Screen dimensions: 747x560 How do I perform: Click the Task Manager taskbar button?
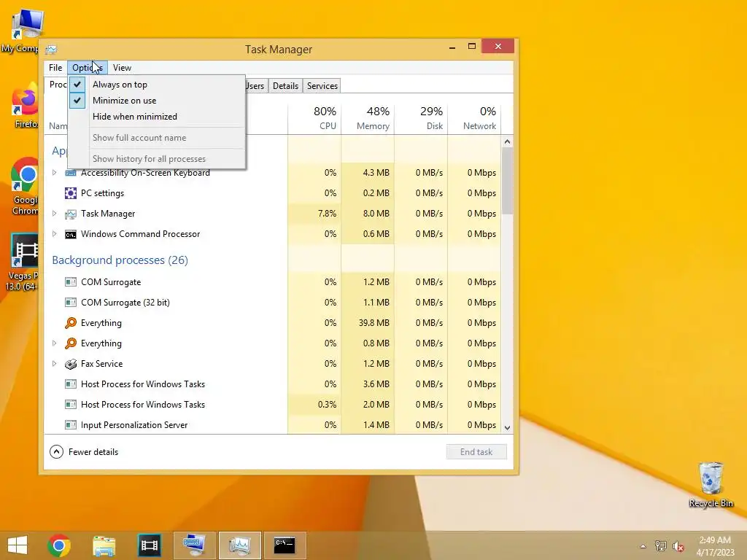(239, 545)
